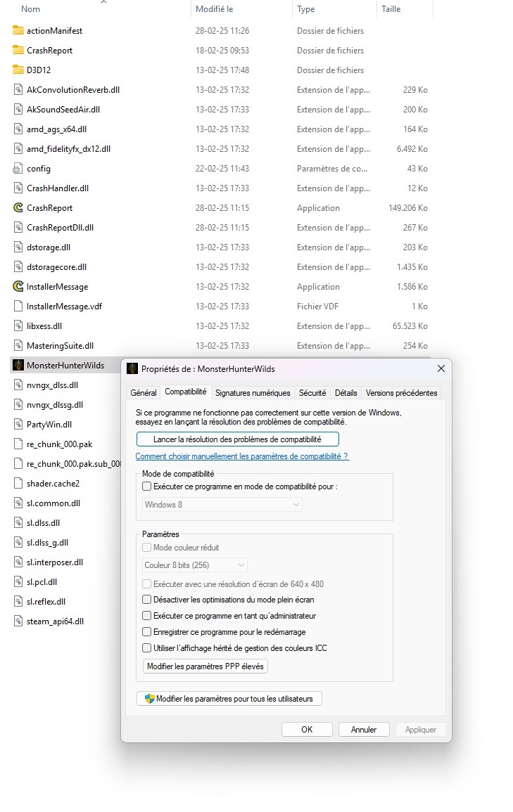Image resolution: width=513 pixels, height=812 pixels.
Task: Switch to the Général tab
Action: pos(144,393)
